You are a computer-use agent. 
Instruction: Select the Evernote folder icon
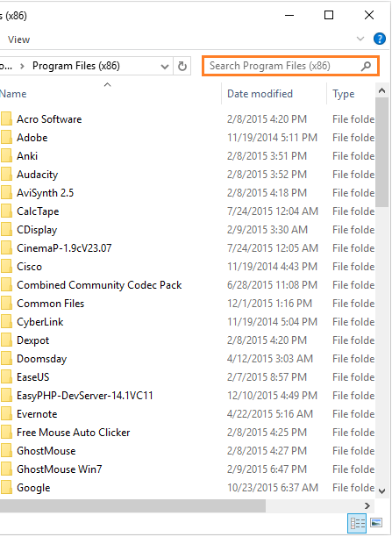click(6, 413)
